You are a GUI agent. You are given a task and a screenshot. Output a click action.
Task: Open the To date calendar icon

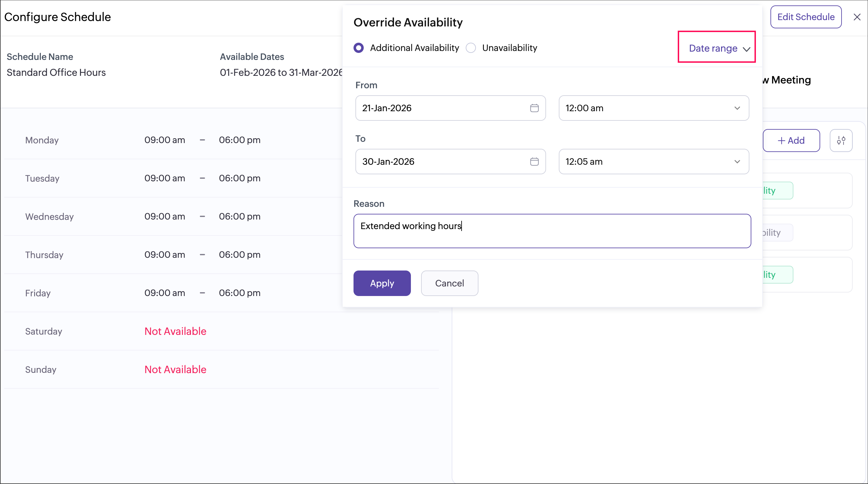coord(534,162)
